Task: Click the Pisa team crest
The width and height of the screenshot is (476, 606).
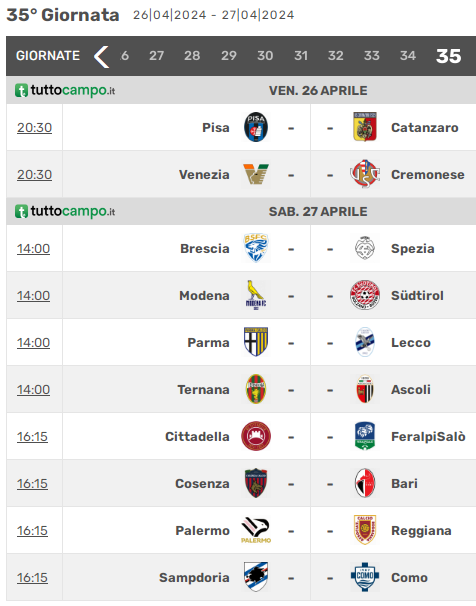Action: coord(256,127)
